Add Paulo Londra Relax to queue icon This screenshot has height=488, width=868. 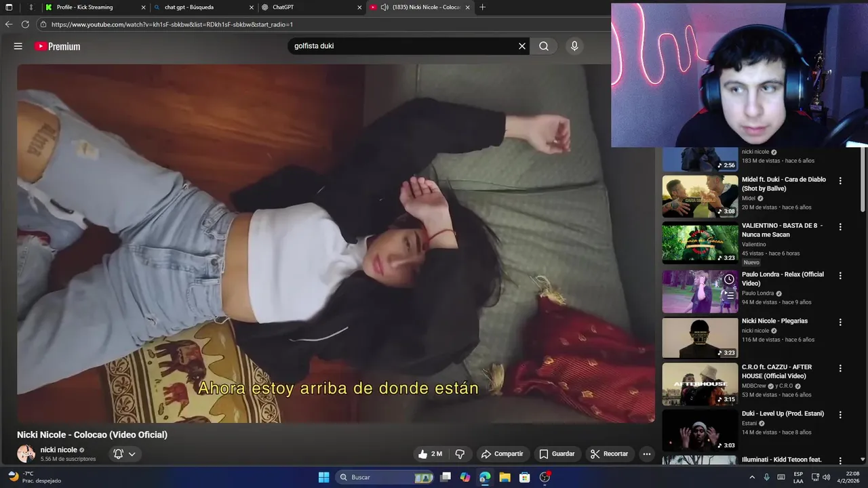tap(729, 295)
